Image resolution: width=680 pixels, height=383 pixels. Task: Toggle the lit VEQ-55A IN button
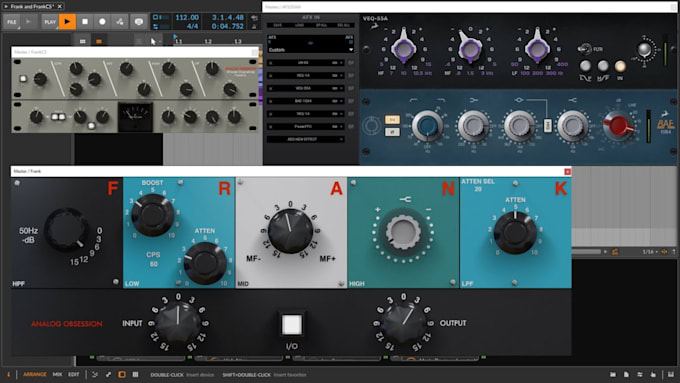(620, 65)
